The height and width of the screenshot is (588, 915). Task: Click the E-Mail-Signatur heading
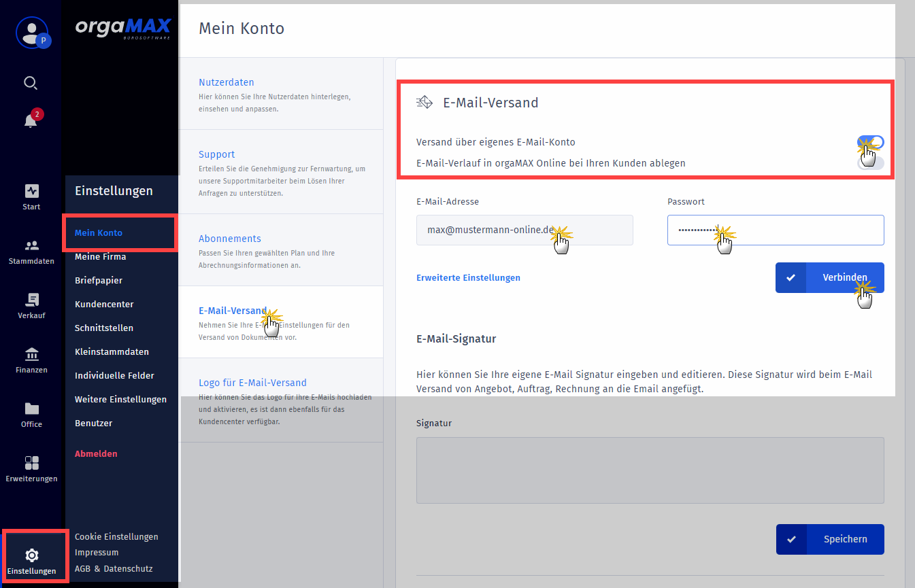456,339
